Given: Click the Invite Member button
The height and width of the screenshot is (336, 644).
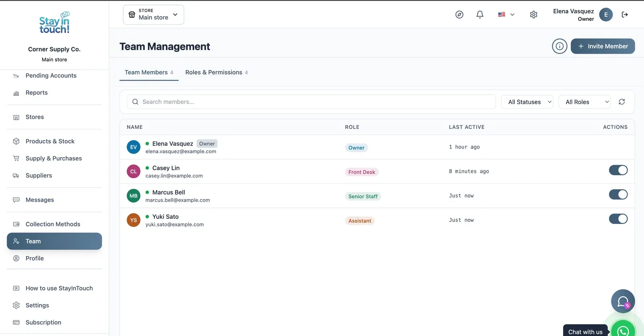Looking at the screenshot, I should coord(603,46).
